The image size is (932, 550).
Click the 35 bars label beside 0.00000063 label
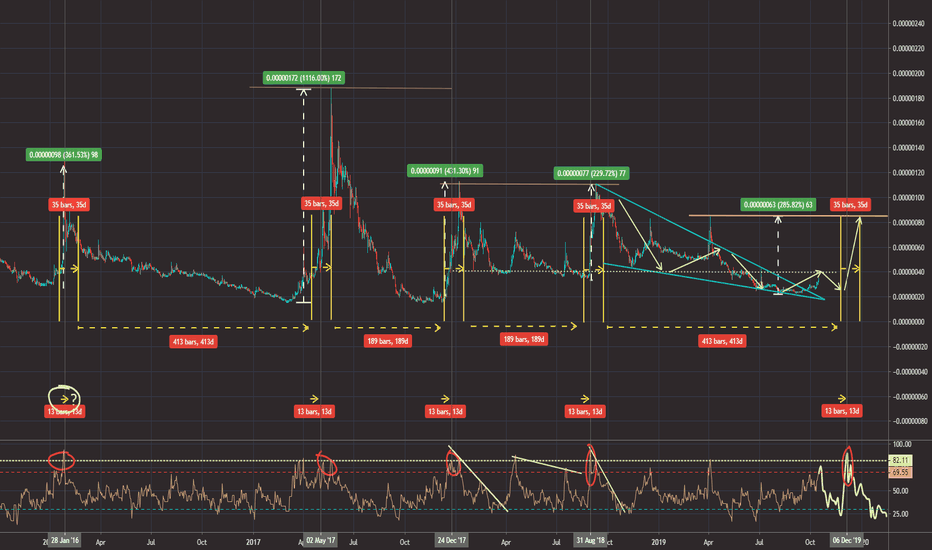(x=851, y=205)
